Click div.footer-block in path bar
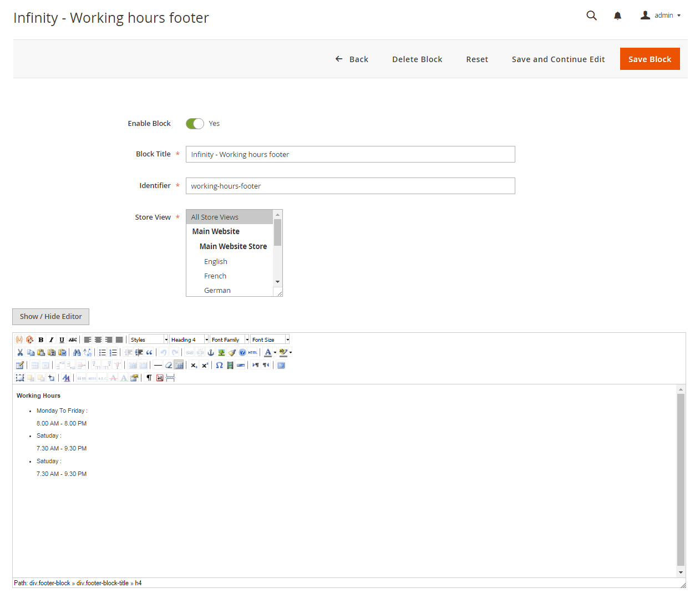 coord(50,583)
